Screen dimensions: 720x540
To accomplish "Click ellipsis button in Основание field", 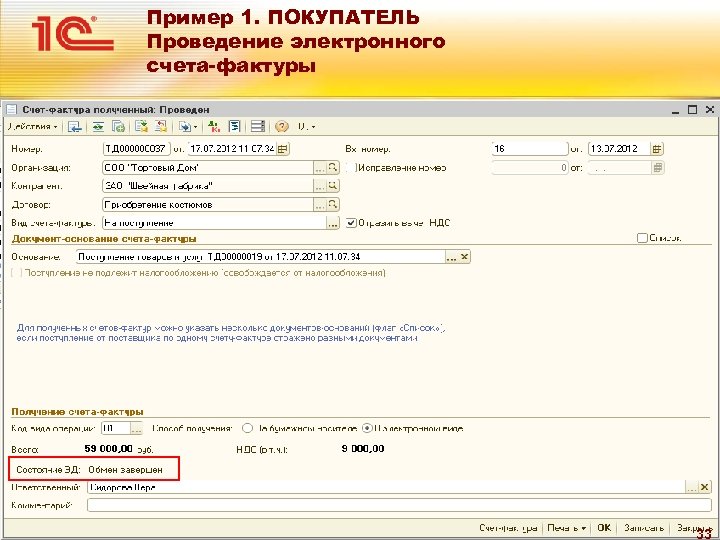I will click(x=451, y=257).
